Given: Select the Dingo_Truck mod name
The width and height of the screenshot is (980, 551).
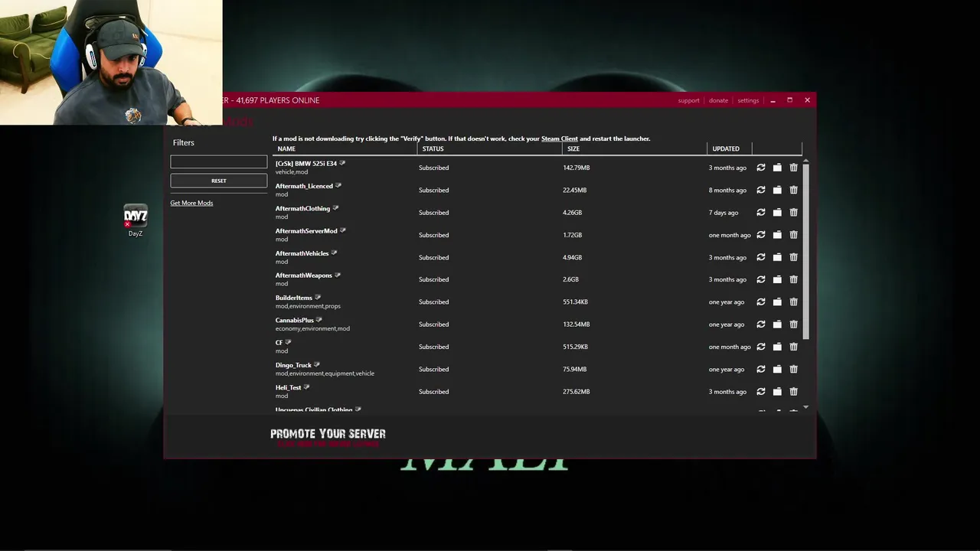Looking at the screenshot, I should coord(293,365).
